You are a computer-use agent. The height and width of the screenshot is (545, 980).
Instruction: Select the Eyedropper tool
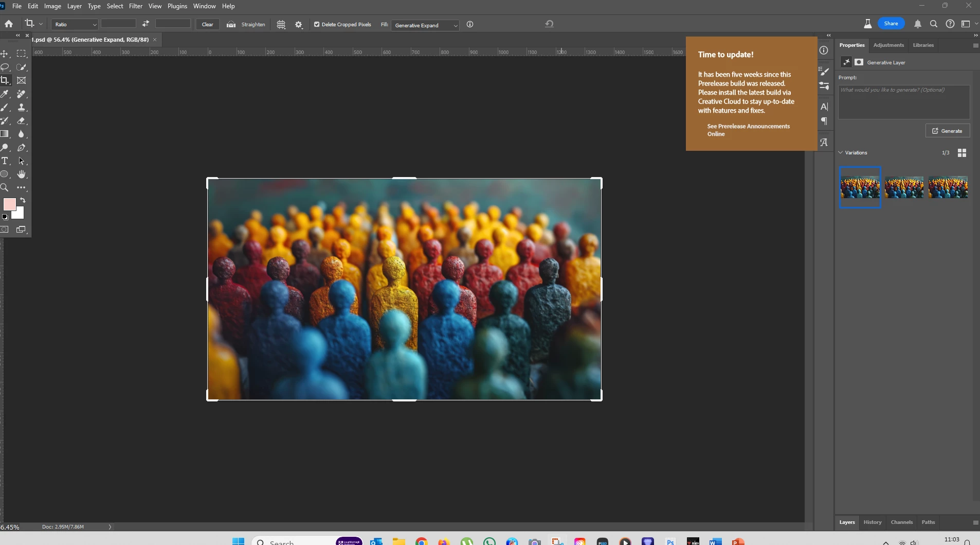coord(5,94)
